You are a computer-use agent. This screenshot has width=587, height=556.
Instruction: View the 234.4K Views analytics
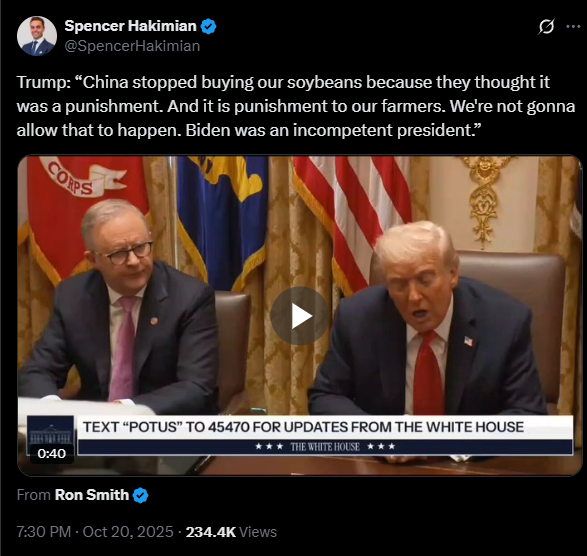231,532
